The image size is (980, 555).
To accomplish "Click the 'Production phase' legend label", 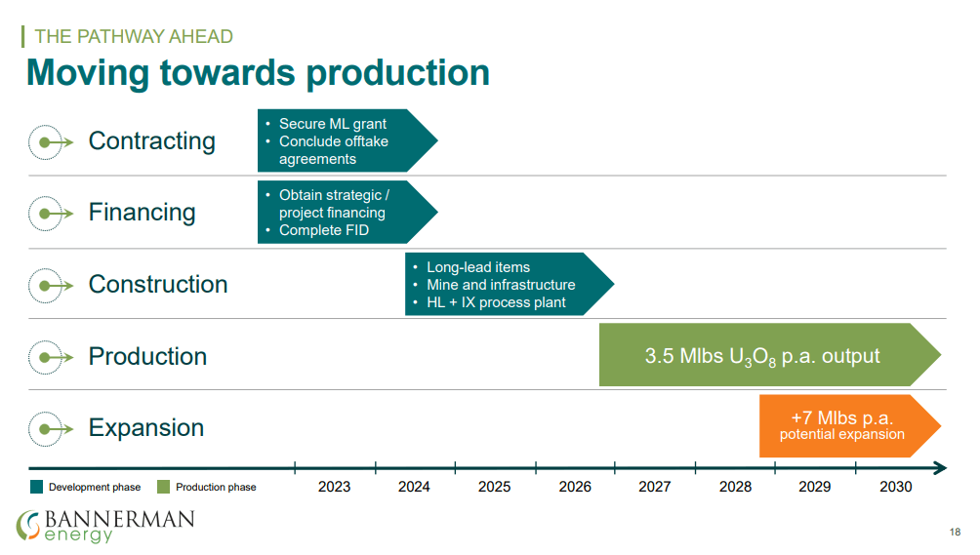I will pyautogui.click(x=216, y=487).
